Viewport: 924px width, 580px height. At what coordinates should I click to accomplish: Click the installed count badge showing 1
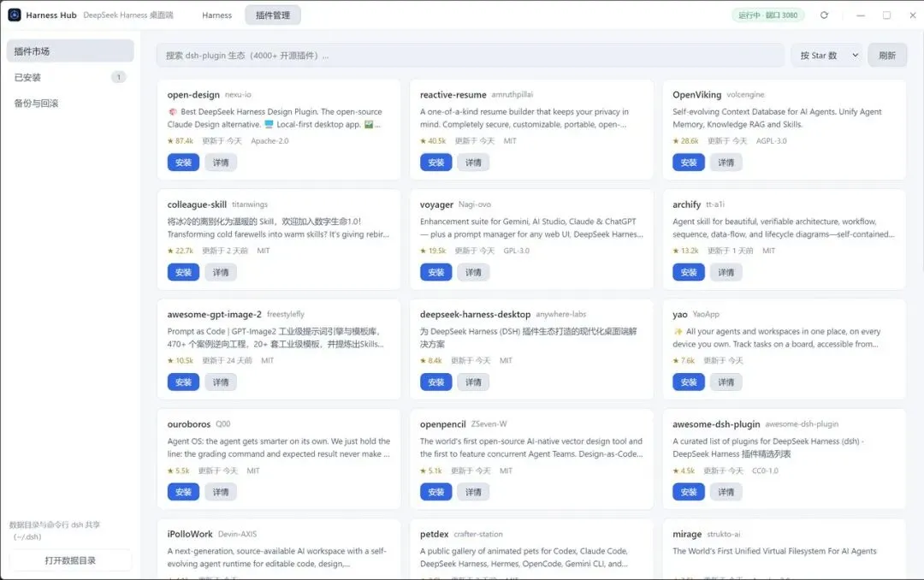[x=118, y=77]
